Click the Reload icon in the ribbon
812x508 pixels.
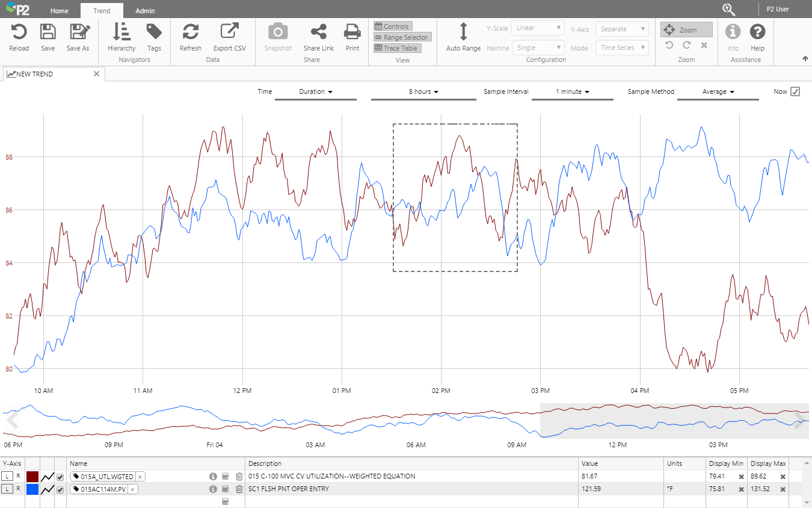pos(19,32)
